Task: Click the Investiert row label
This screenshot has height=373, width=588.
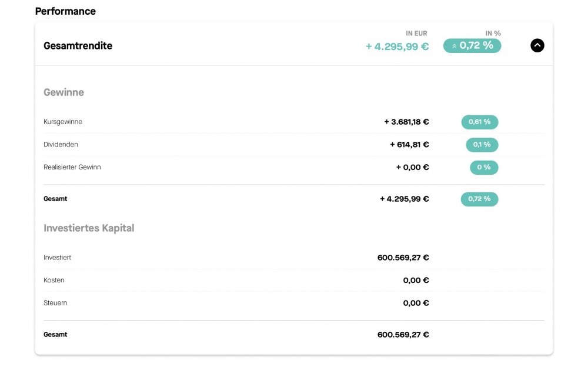Action: pos(58,258)
